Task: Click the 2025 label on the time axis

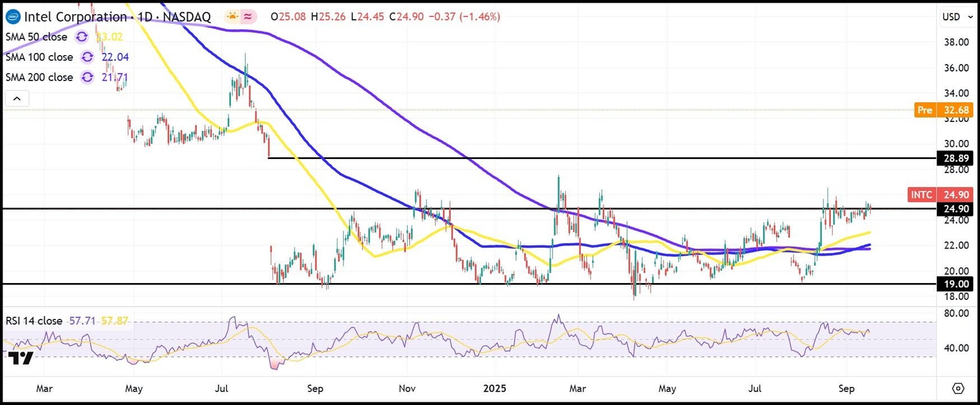Action: pos(494,388)
